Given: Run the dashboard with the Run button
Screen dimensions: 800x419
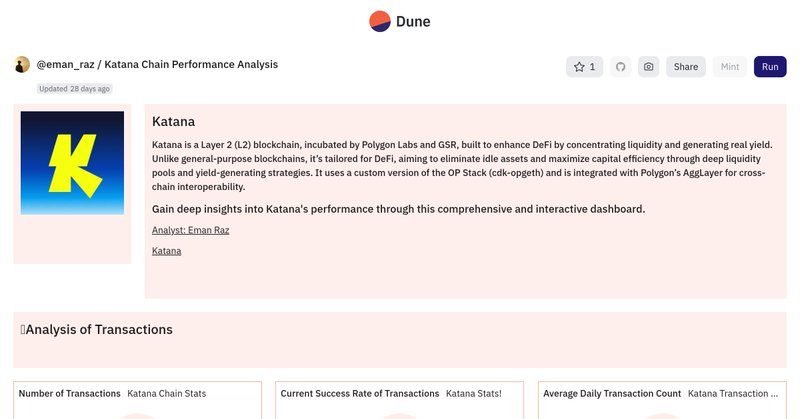Looking at the screenshot, I should pos(770,67).
